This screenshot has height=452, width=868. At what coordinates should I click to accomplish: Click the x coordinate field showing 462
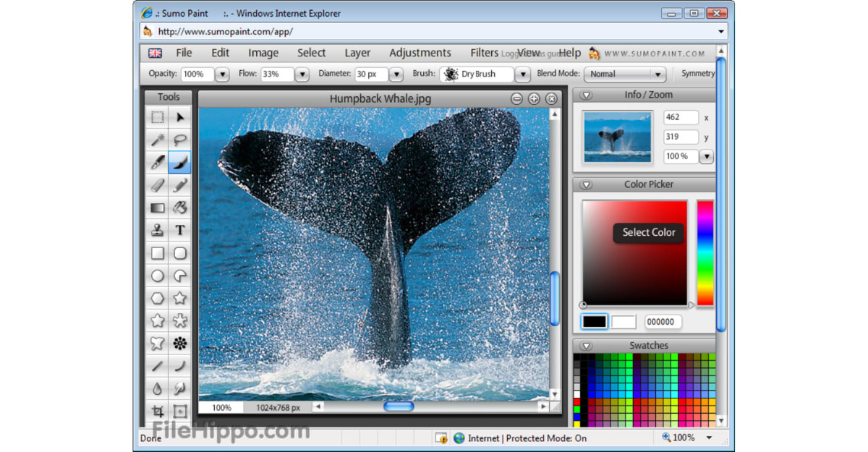click(x=681, y=117)
